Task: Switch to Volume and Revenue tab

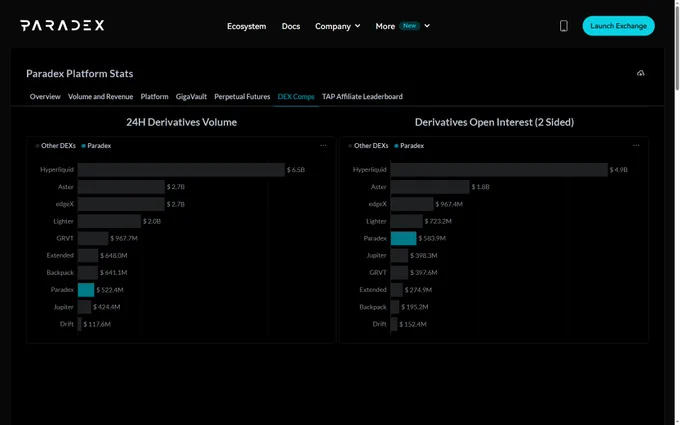Action: tap(100, 97)
